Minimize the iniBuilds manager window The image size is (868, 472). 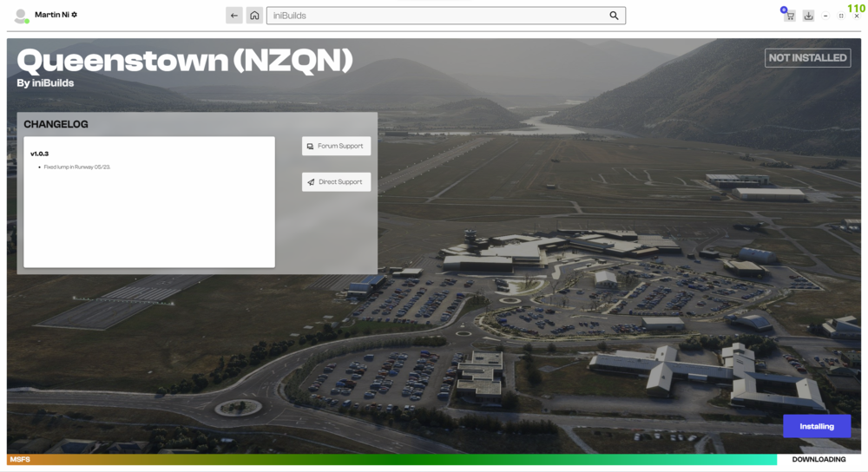point(825,16)
